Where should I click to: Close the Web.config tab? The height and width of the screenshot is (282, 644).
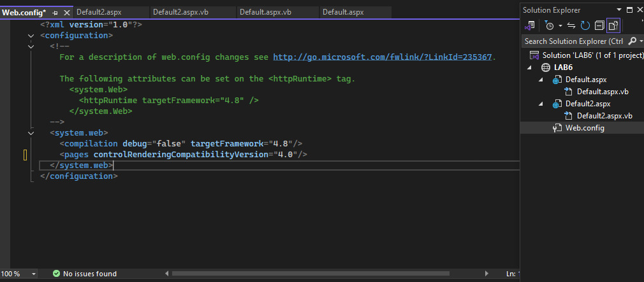[x=66, y=12]
